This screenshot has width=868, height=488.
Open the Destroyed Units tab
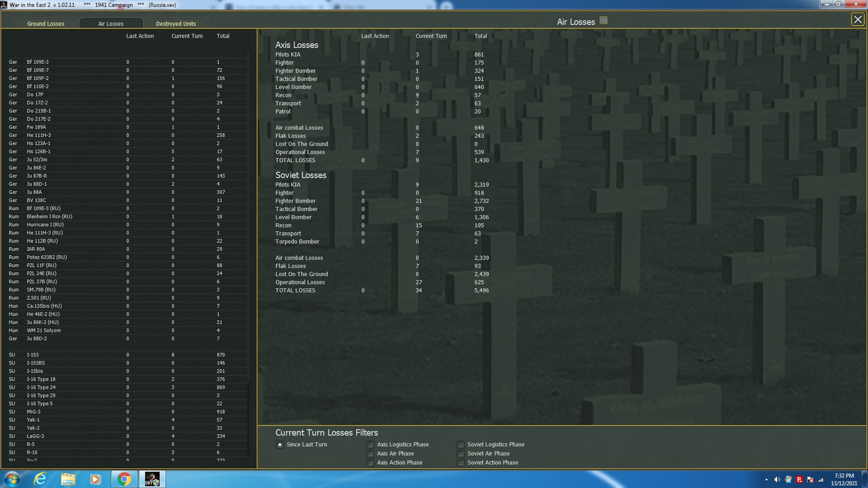(x=176, y=23)
